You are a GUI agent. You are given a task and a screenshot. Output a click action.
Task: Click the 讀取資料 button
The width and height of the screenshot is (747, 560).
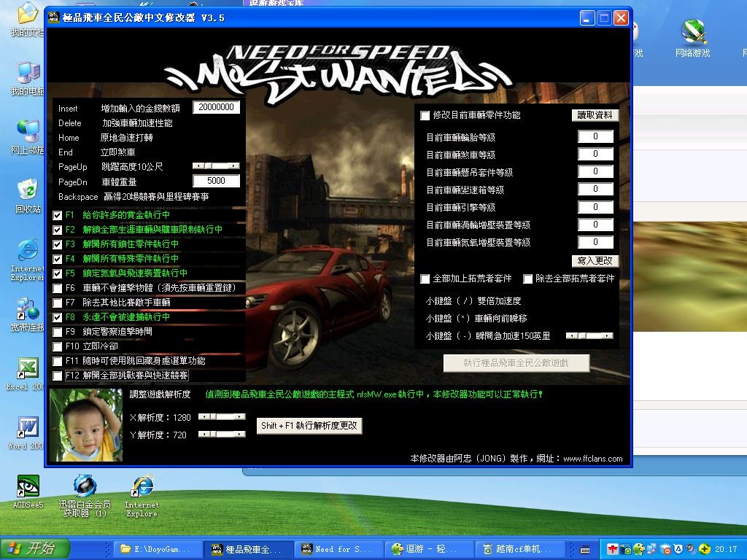tap(595, 115)
